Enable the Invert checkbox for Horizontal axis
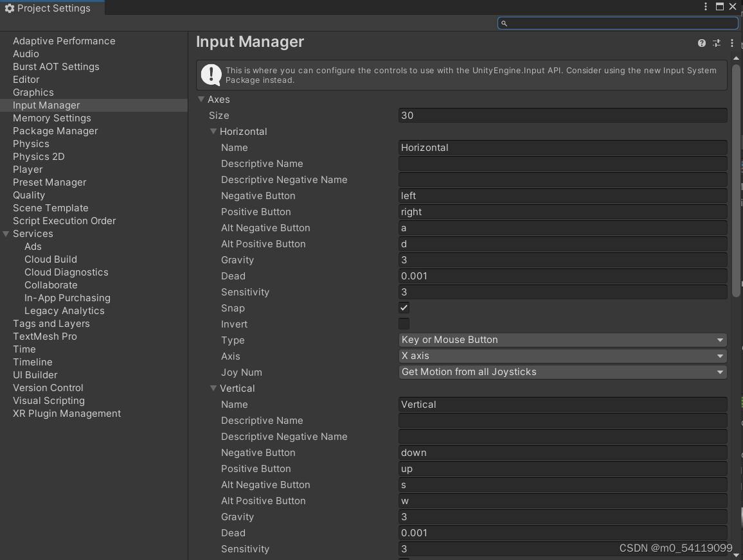 click(404, 324)
